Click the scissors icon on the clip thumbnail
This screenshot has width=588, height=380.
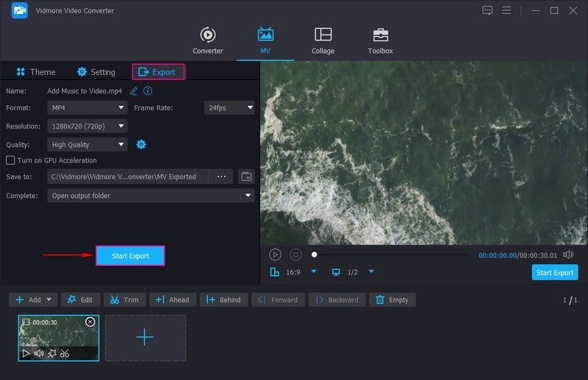point(65,354)
